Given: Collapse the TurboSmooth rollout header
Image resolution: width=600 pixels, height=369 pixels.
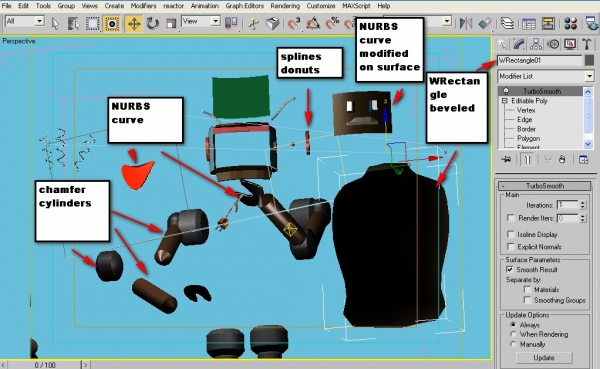Looking at the screenshot, I should (545, 186).
